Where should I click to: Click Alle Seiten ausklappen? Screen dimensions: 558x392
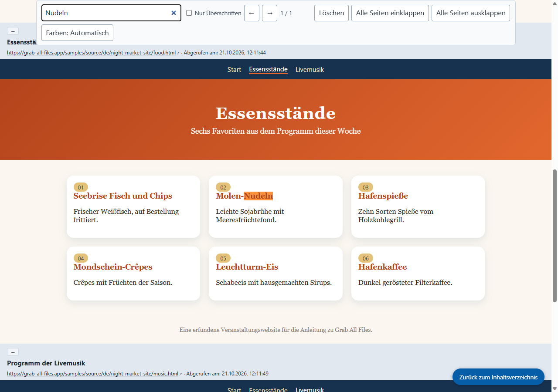tap(471, 13)
